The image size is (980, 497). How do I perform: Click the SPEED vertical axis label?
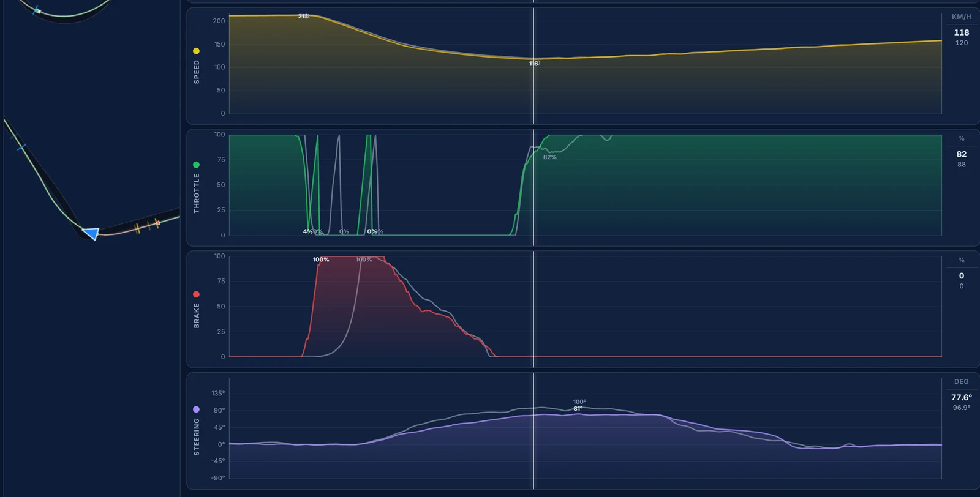197,72
